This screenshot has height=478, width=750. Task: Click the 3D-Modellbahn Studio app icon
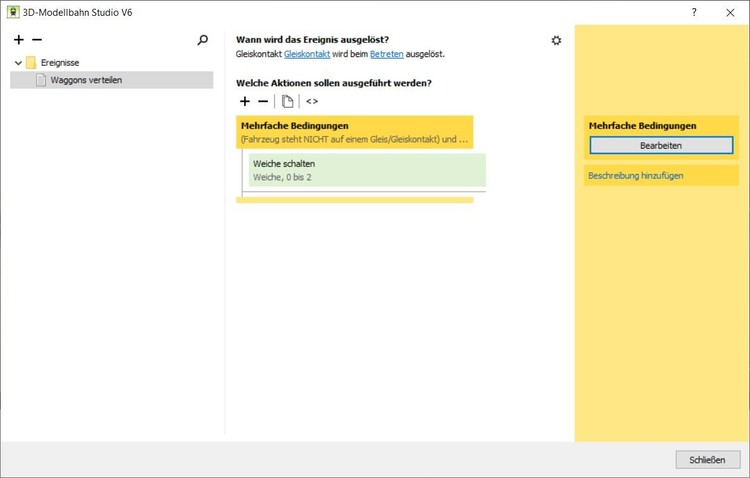pos(12,12)
